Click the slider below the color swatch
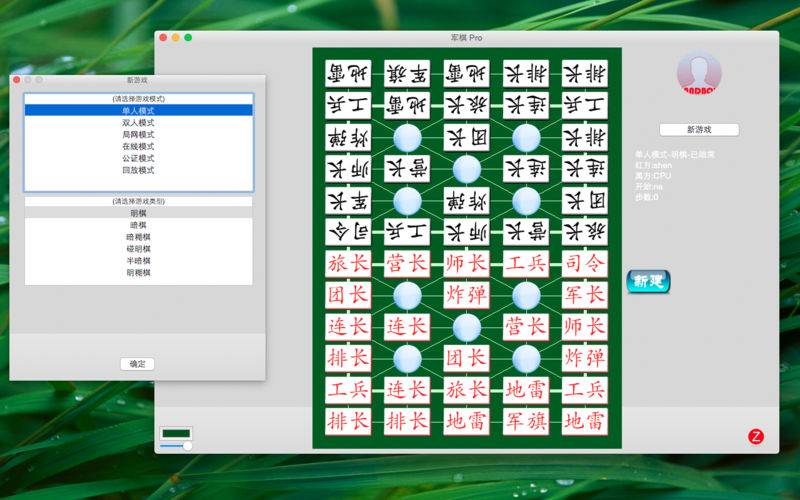 (176, 446)
